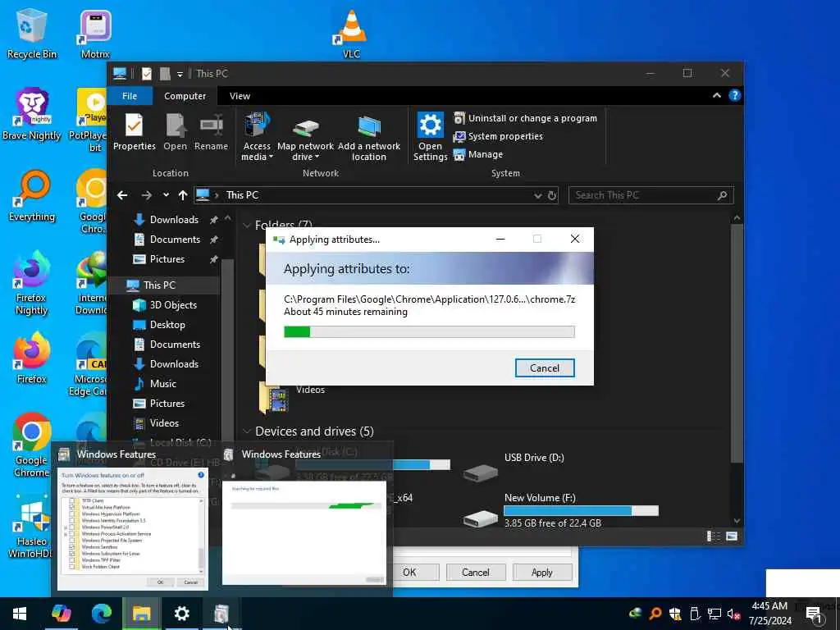Viewport: 840px width, 630px height.
Task: Open File Explorer from the taskbar
Action: (141, 614)
